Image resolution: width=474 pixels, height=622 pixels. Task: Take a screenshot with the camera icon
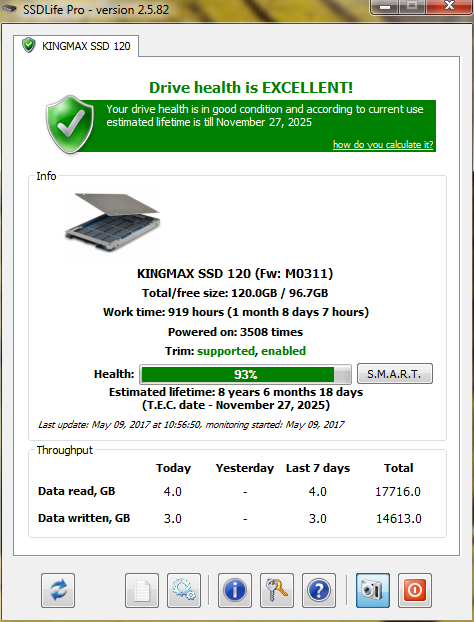click(x=373, y=590)
